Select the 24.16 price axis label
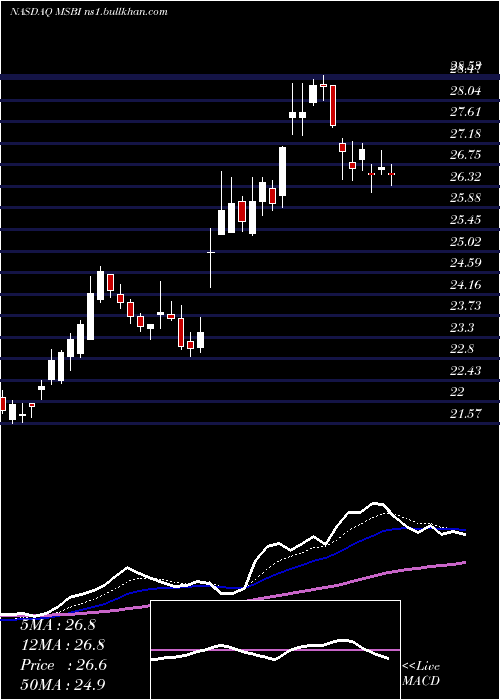The image size is (500, 700). (465, 284)
